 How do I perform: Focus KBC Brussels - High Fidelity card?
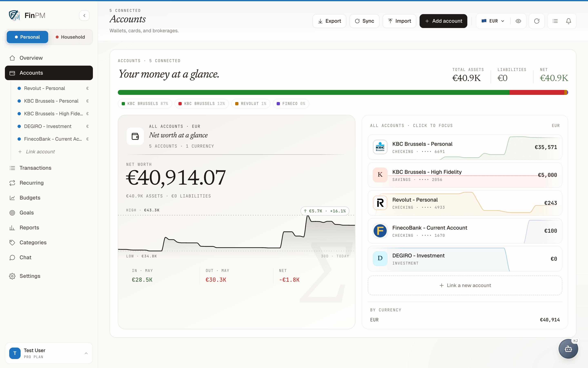[x=464, y=175]
